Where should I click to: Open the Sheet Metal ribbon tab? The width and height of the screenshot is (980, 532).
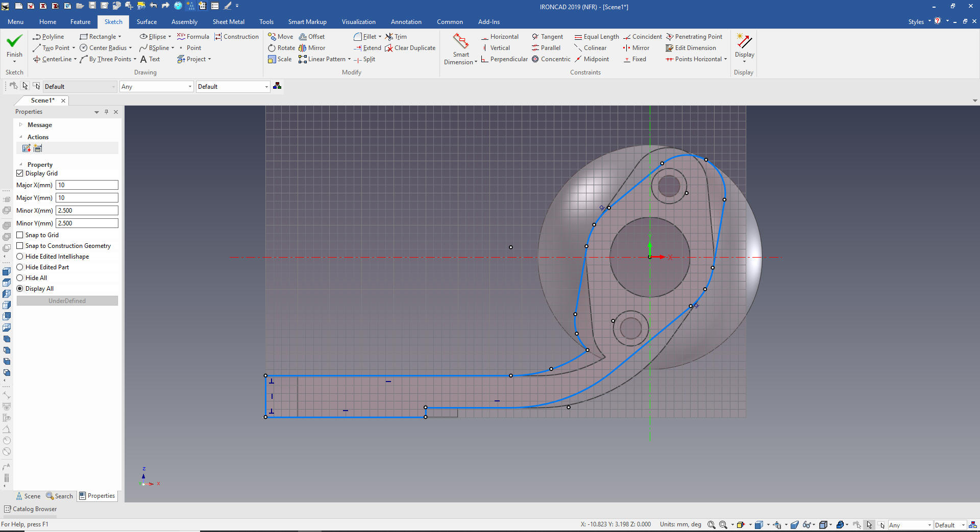pos(228,22)
